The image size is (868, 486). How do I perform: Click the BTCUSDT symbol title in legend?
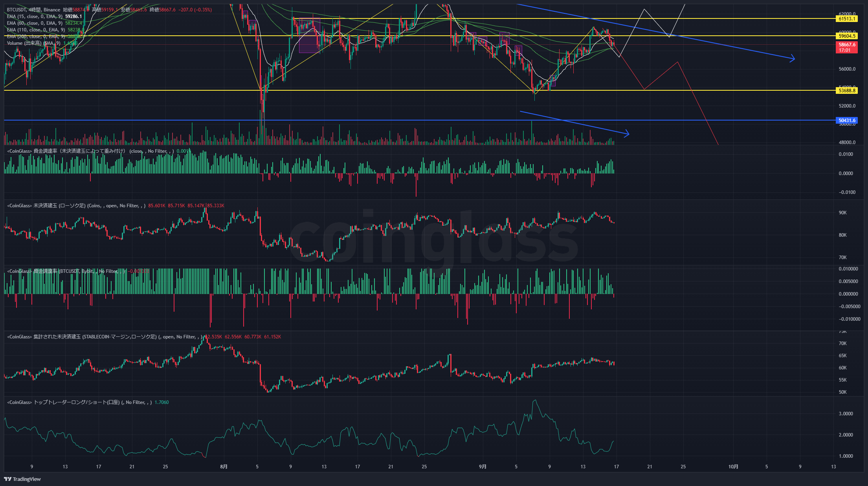click(16, 10)
